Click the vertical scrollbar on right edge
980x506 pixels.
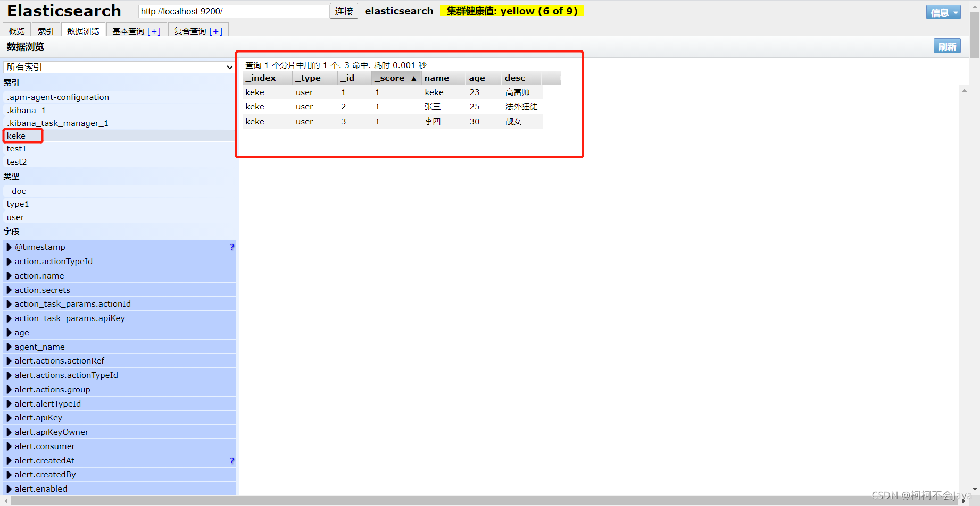pos(975,35)
